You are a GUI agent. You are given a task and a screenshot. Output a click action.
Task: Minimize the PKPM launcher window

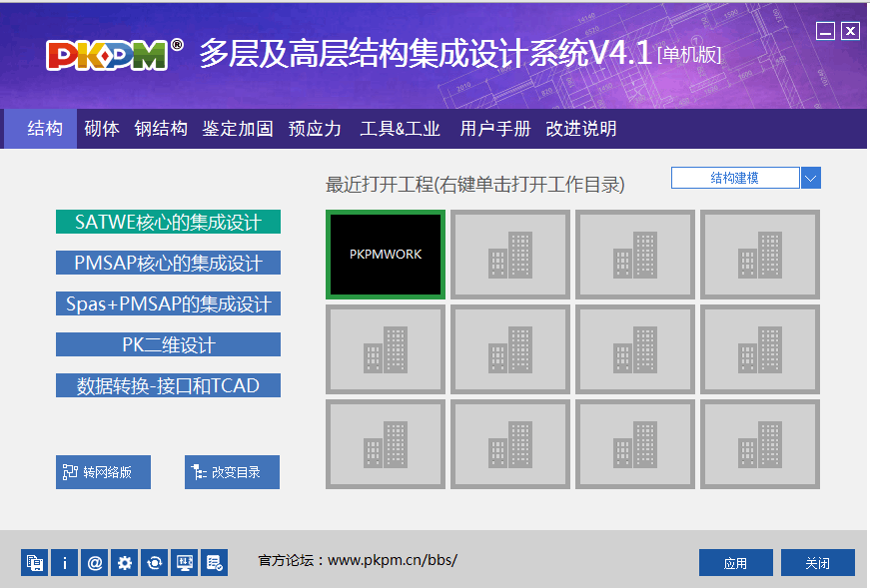pos(825,31)
